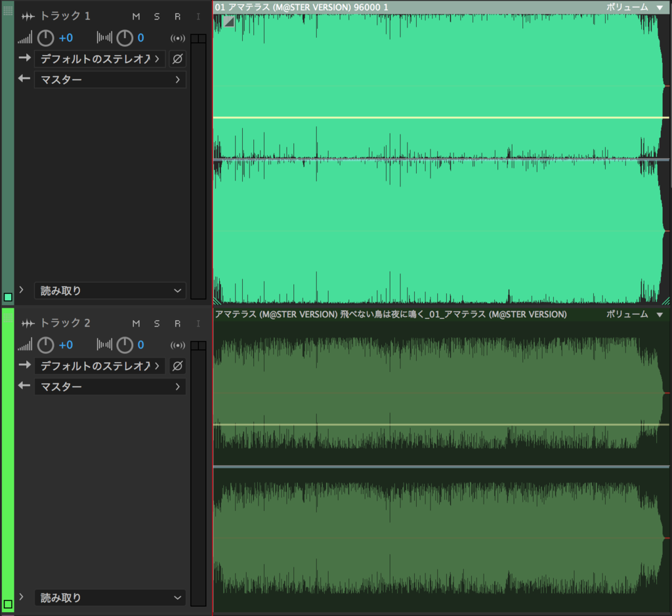Click Track 1 input arrow icon
The image size is (672, 616).
coord(25,58)
